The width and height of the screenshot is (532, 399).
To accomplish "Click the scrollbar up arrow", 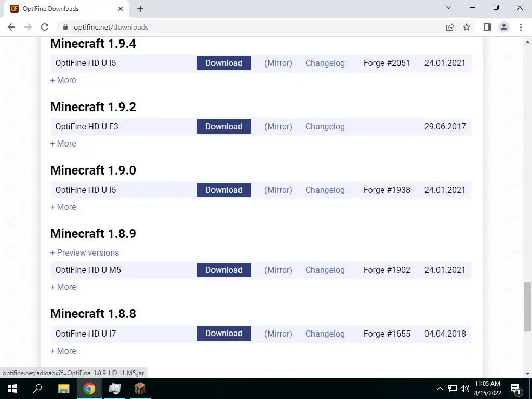I will 527,42.
